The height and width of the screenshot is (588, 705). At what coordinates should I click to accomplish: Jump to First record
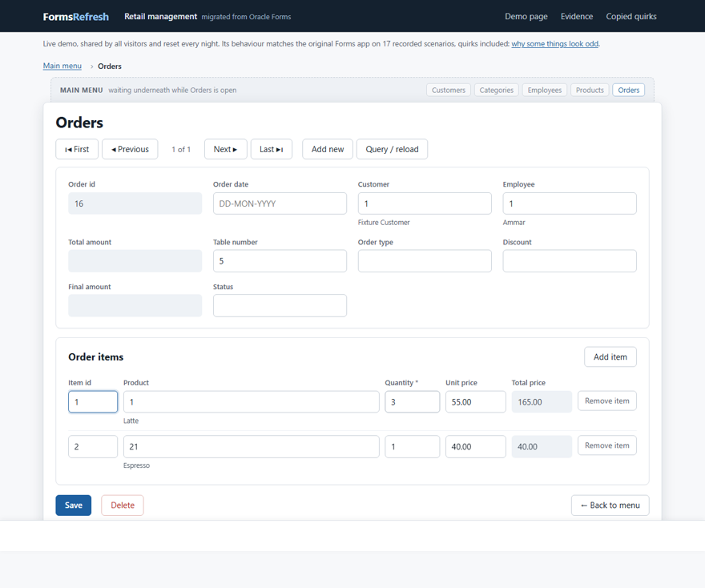tap(77, 149)
